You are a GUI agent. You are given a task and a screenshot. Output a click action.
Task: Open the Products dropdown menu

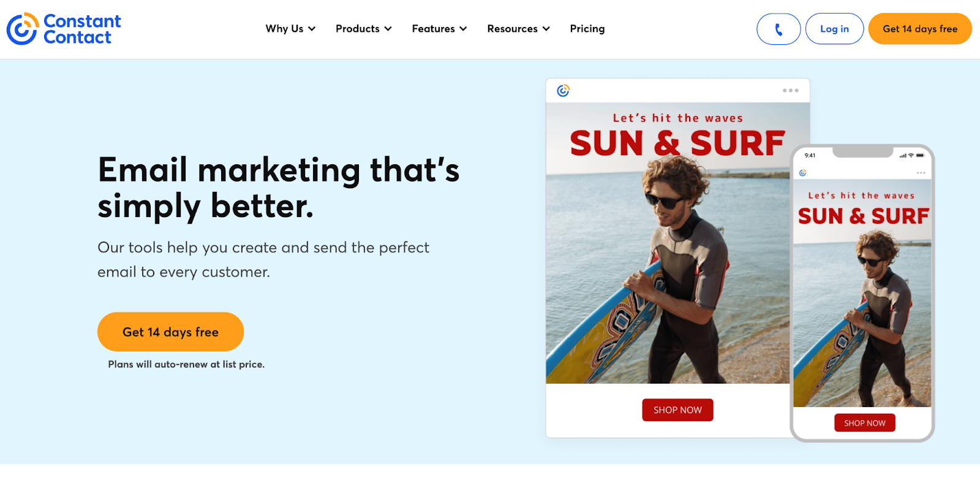tap(363, 29)
